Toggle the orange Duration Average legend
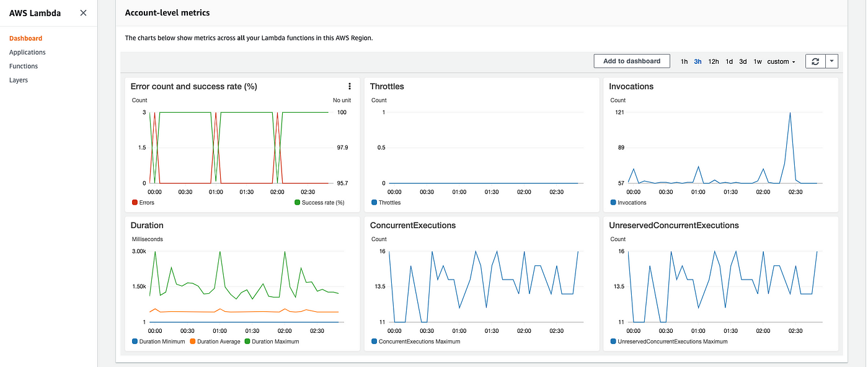Screen dimensions: 868x367 click(192, 342)
